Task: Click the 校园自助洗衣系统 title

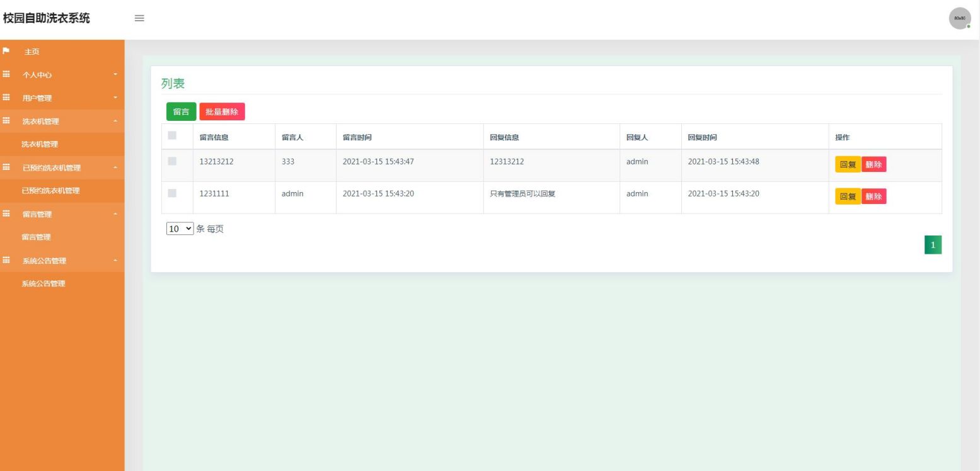Action: click(47, 18)
